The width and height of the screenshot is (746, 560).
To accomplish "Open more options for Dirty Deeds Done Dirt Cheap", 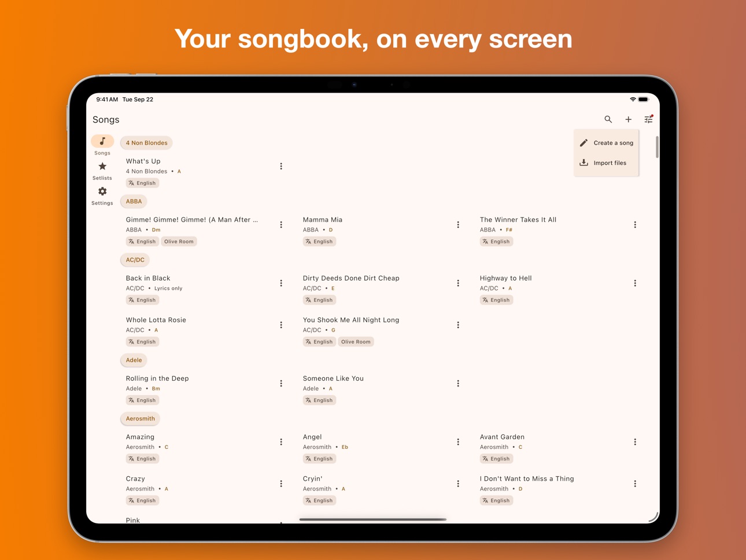I will tap(458, 283).
